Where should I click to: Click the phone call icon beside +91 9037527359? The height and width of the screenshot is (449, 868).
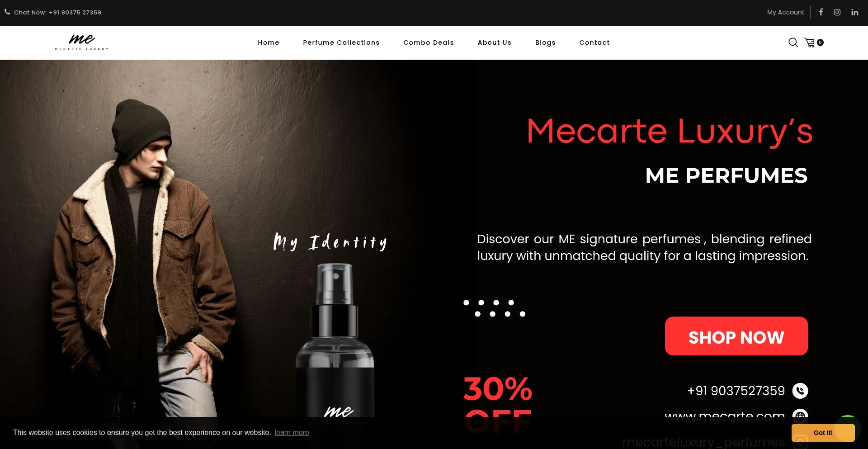(800, 391)
